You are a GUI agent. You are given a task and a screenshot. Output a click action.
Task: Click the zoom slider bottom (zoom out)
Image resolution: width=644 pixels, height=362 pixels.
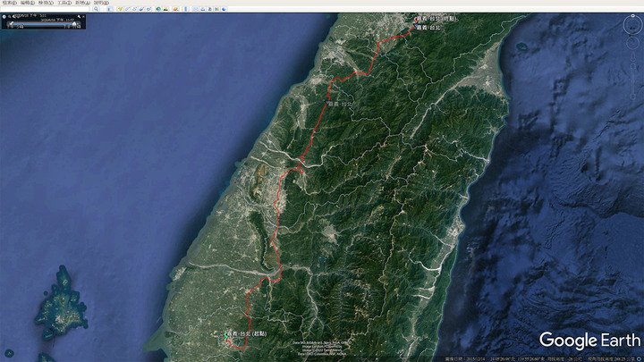[633, 97]
